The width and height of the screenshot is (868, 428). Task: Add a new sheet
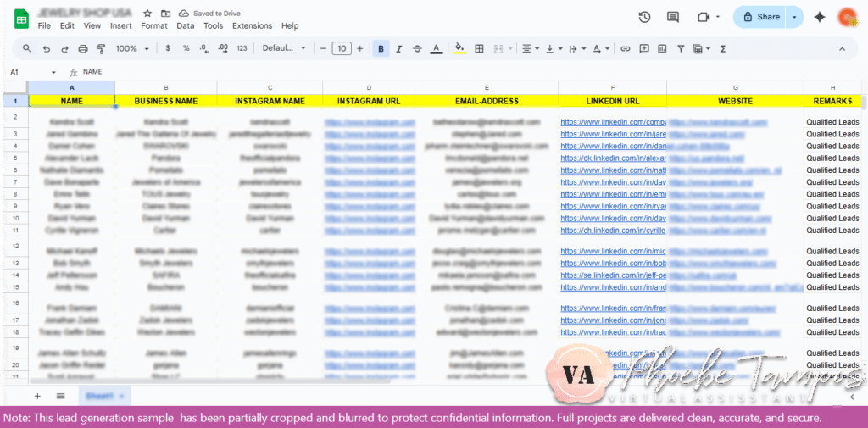point(37,396)
